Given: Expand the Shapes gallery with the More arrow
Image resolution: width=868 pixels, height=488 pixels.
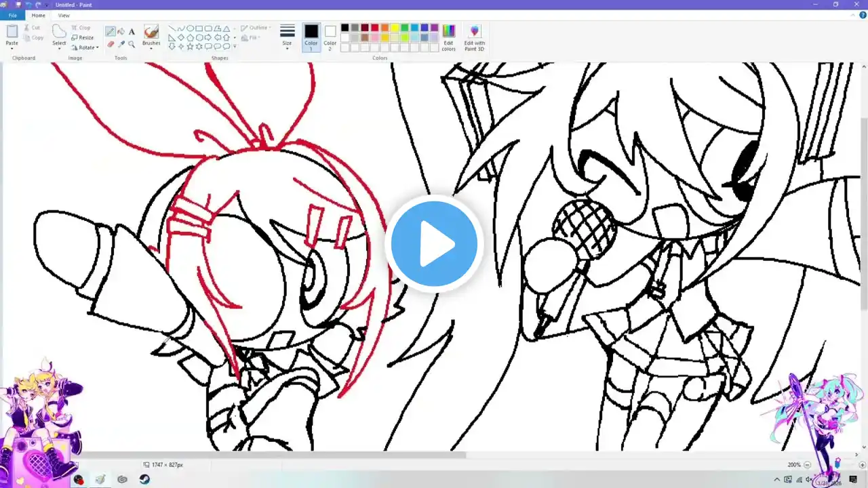Looking at the screenshot, I should click(235, 47).
